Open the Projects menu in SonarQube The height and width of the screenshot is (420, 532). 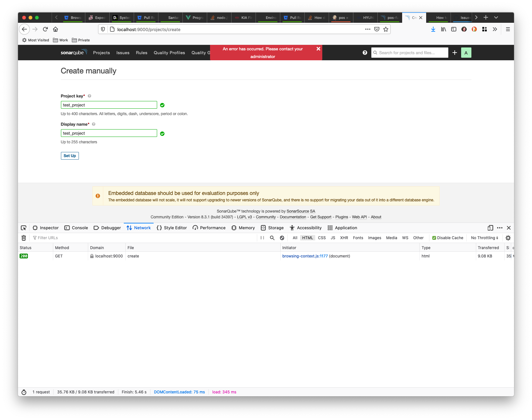101,53
